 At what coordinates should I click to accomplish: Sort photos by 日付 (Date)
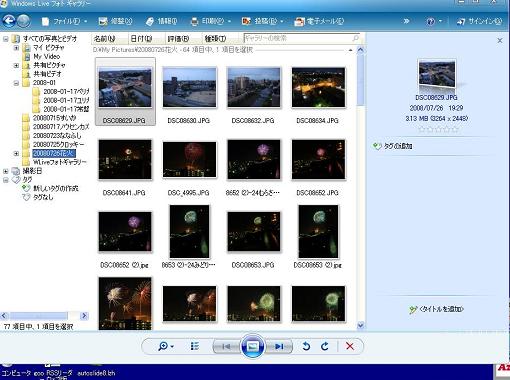147,39
